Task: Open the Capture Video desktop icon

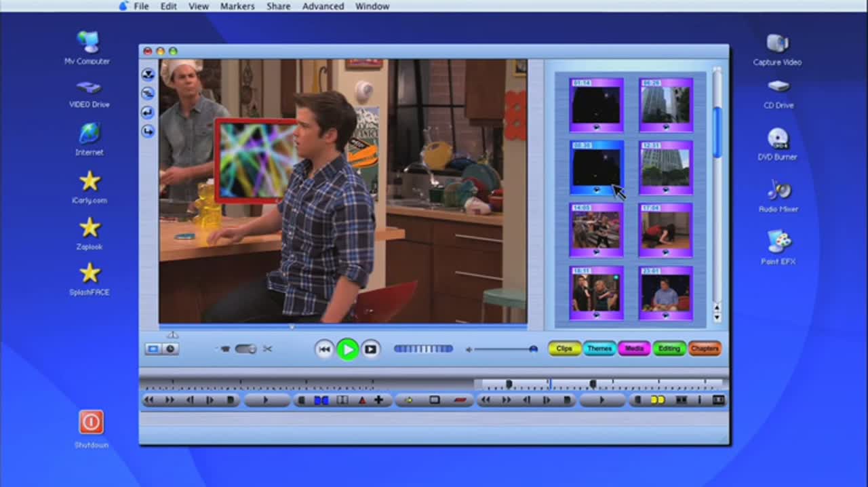Action: (777, 43)
